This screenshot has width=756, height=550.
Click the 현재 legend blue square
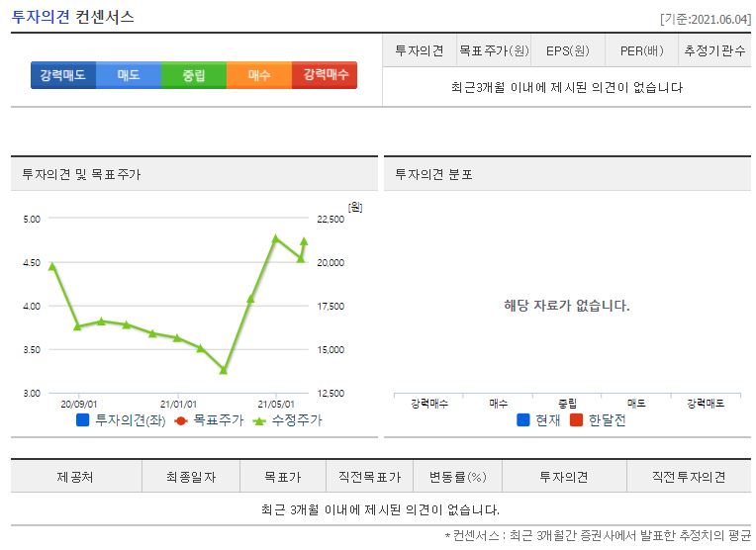pos(523,419)
